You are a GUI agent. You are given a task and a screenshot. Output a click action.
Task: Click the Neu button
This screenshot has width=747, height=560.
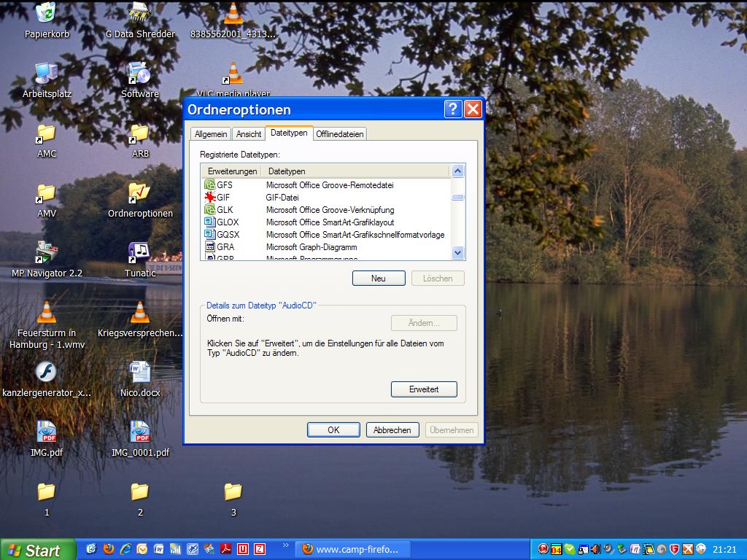379,279
